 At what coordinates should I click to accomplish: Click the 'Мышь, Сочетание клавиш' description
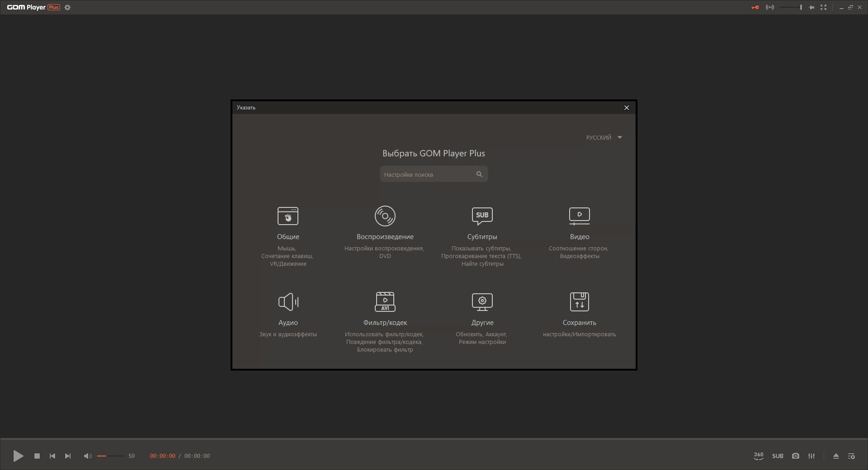287,252
